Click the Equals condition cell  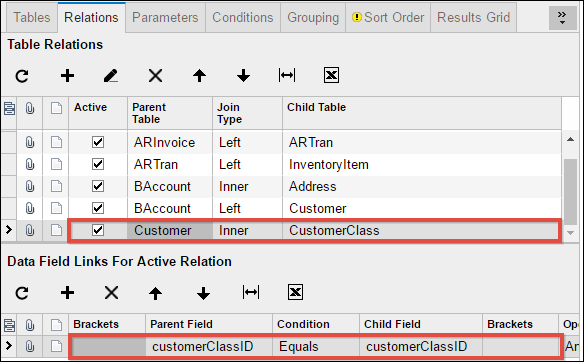coord(316,346)
